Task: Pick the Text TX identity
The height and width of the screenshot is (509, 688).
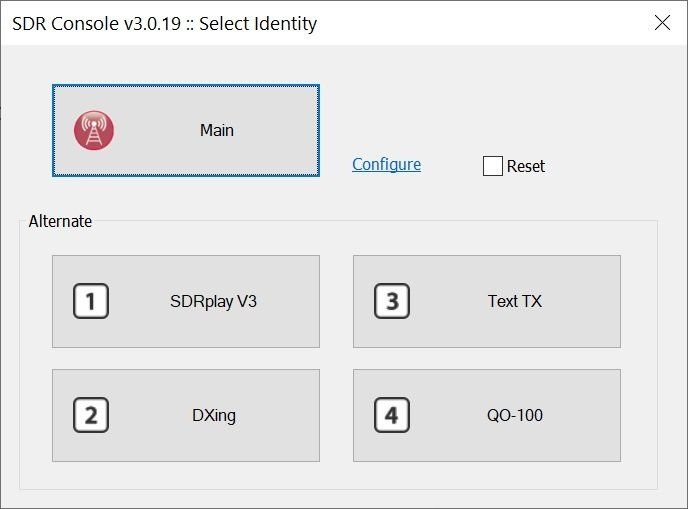Action: coord(487,301)
